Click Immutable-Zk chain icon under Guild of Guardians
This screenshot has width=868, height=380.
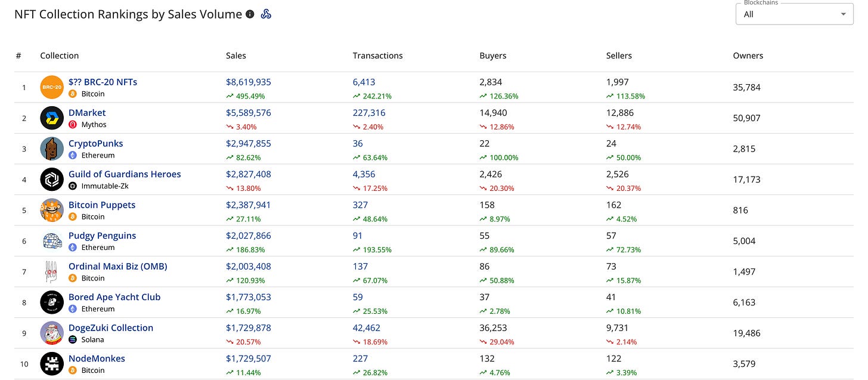73,186
